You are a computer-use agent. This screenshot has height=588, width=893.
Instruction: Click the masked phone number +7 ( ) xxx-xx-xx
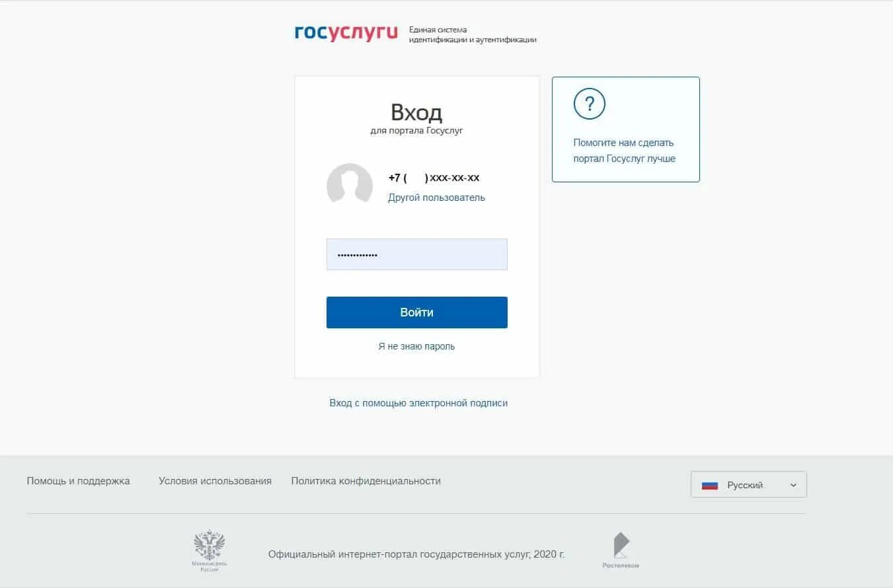pyautogui.click(x=434, y=178)
